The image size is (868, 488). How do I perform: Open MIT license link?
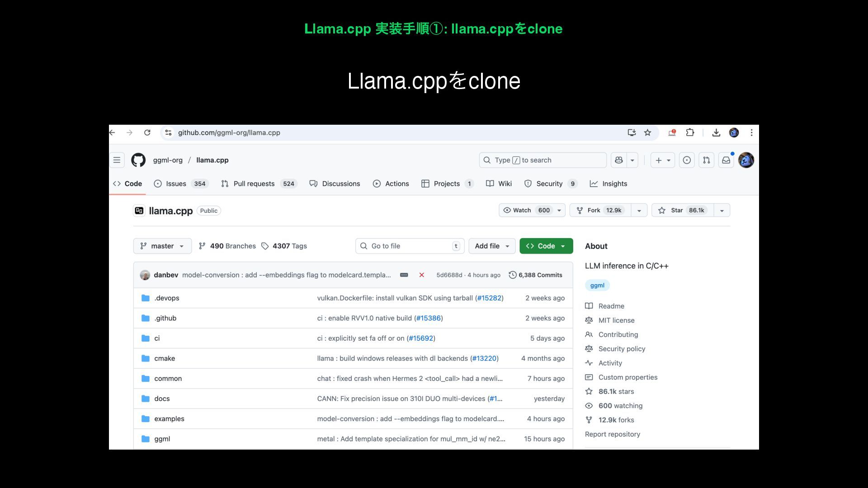click(610, 320)
